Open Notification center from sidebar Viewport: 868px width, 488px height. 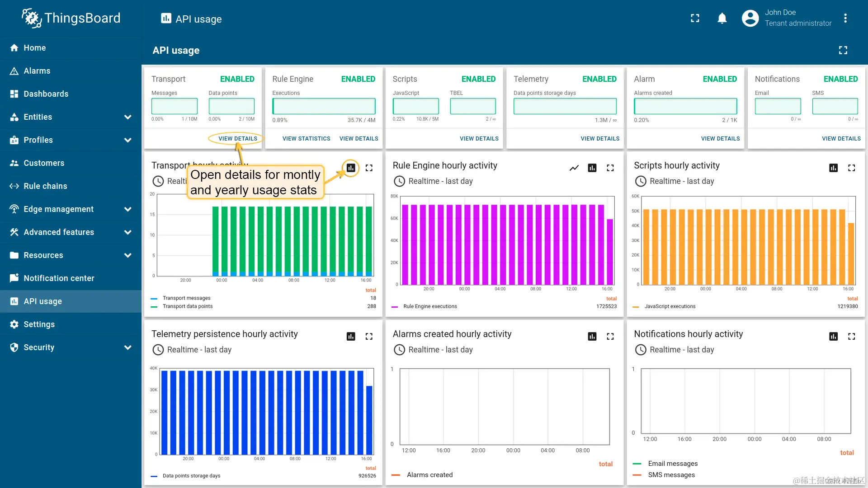[59, 278]
